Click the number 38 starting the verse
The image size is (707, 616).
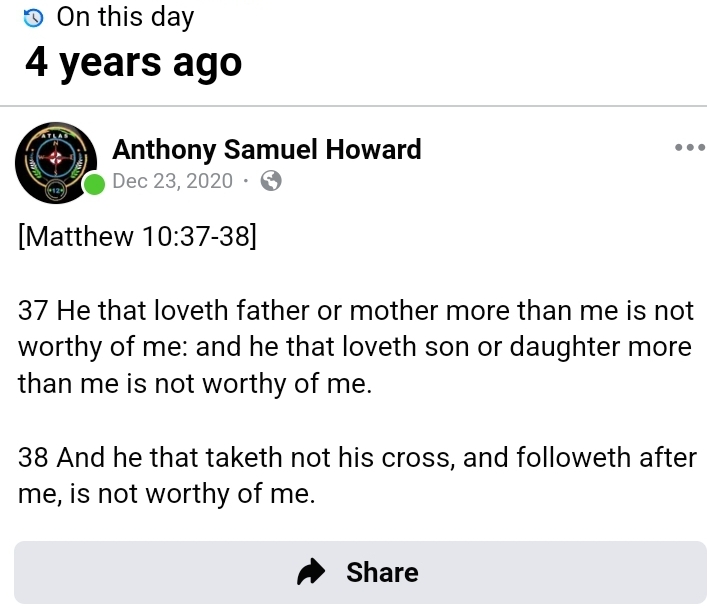pos(33,458)
